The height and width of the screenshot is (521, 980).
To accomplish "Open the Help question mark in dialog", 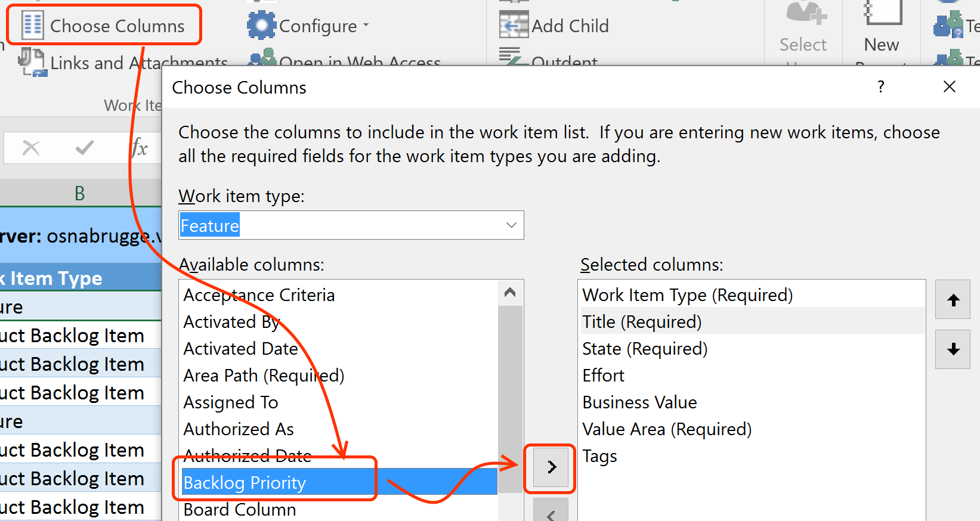I will pos(880,87).
